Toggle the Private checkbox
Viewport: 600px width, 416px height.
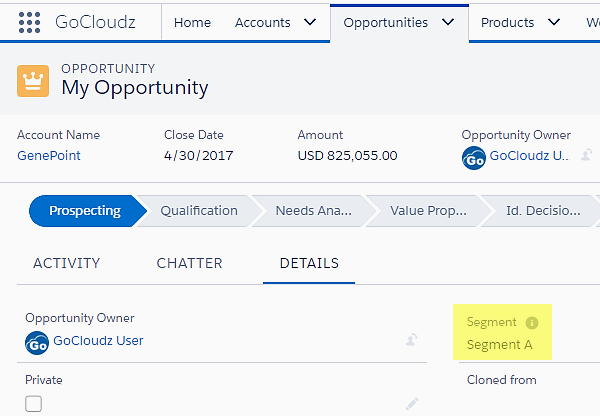coord(34,404)
